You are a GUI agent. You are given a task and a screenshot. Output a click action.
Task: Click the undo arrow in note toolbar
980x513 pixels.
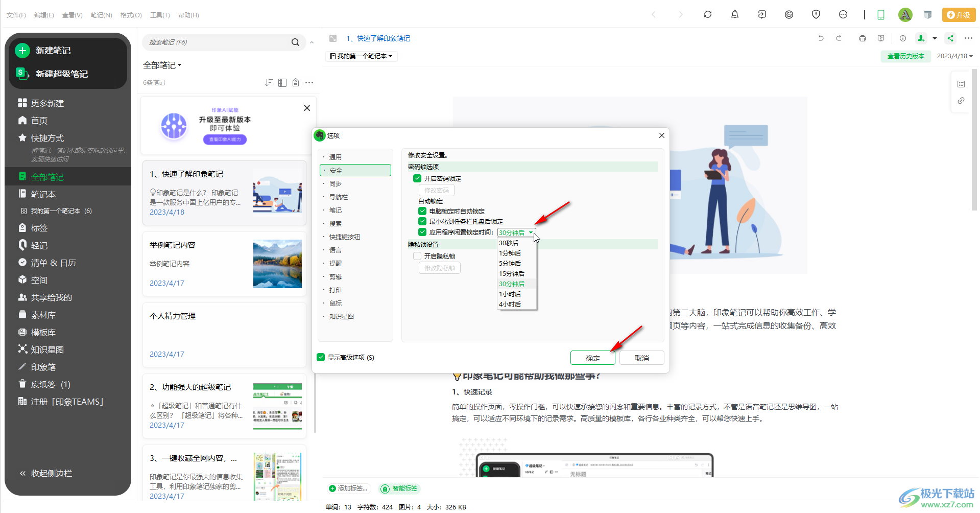(821, 38)
